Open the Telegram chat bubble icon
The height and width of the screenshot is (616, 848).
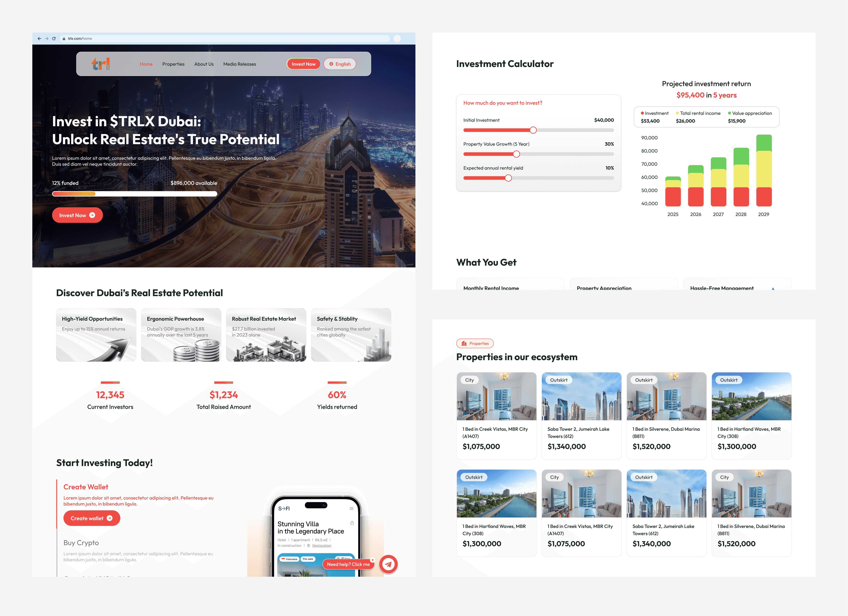pos(388,564)
